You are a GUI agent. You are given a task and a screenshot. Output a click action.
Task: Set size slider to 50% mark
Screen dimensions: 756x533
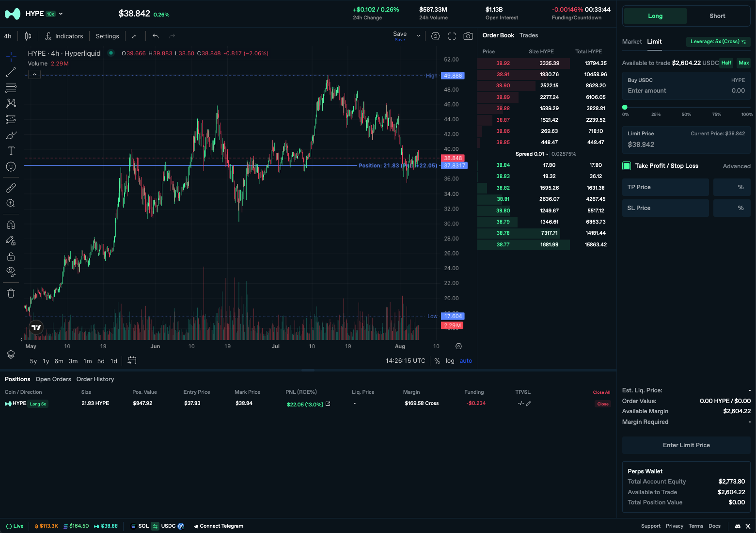coord(686,114)
